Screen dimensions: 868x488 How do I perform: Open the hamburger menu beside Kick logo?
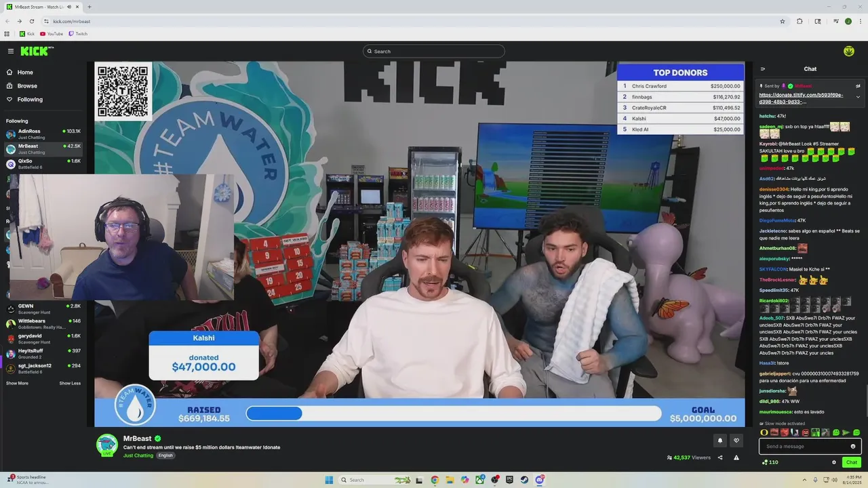(11, 51)
